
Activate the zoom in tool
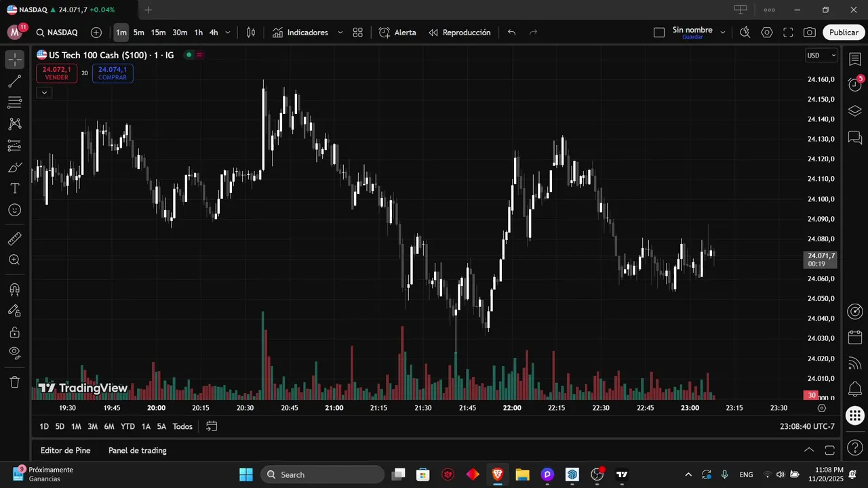click(15, 260)
